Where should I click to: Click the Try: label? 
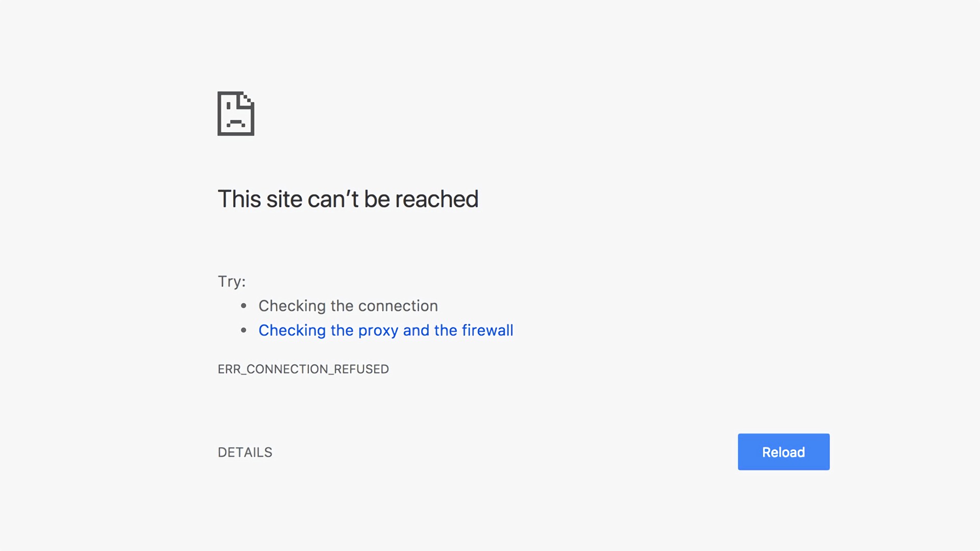[x=232, y=282]
